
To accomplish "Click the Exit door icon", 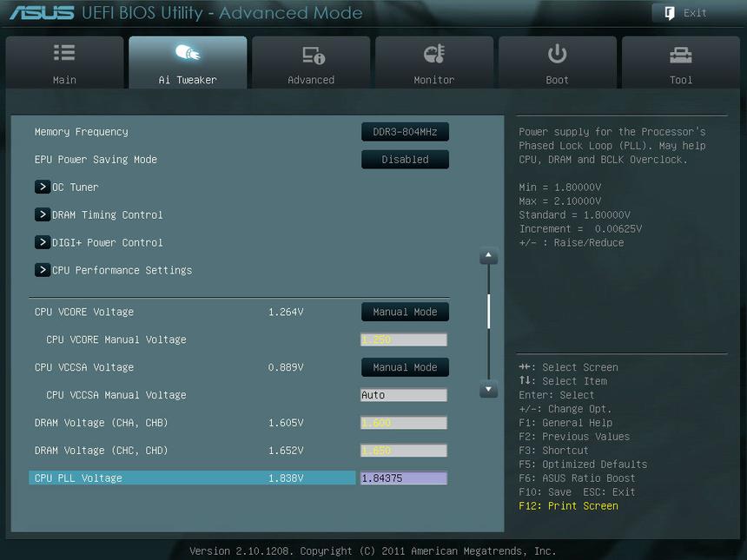I will [670, 13].
